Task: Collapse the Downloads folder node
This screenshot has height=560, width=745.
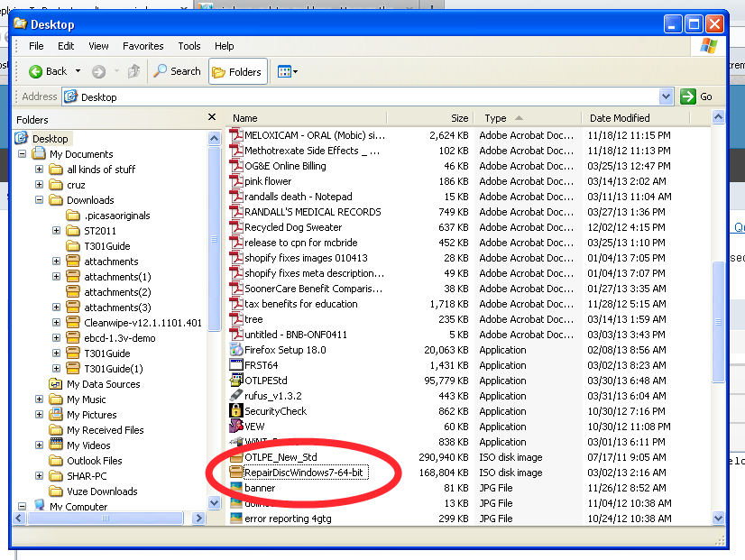Action: pos(39,200)
